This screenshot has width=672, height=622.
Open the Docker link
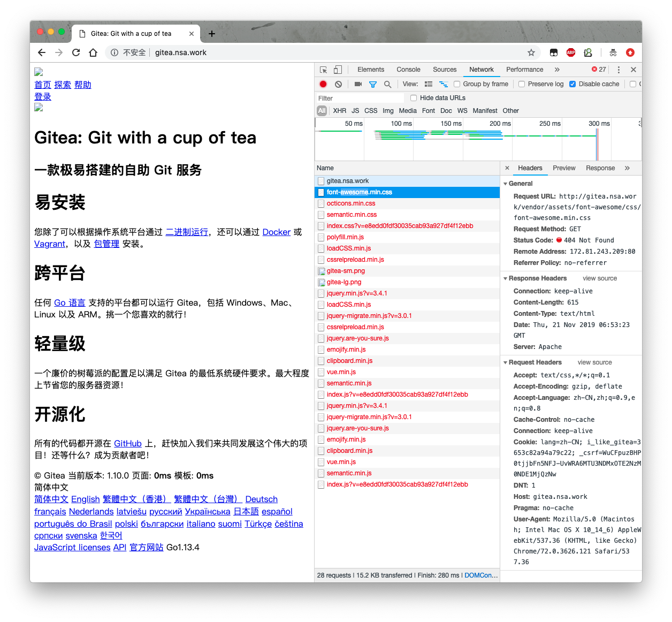tap(276, 232)
